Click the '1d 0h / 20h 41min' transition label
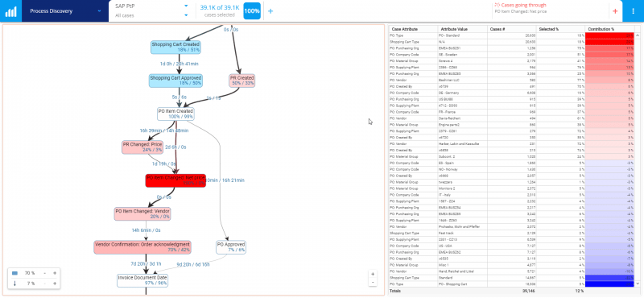644x298 pixels. (x=180, y=64)
